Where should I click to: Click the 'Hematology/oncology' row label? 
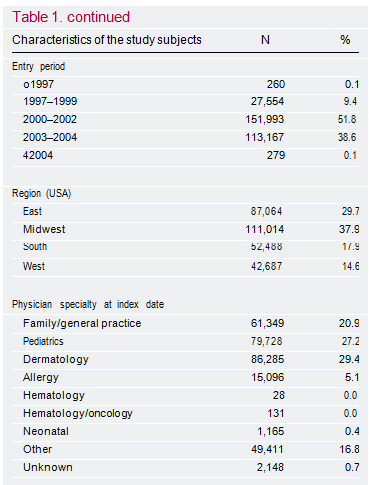(x=78, y=413)
